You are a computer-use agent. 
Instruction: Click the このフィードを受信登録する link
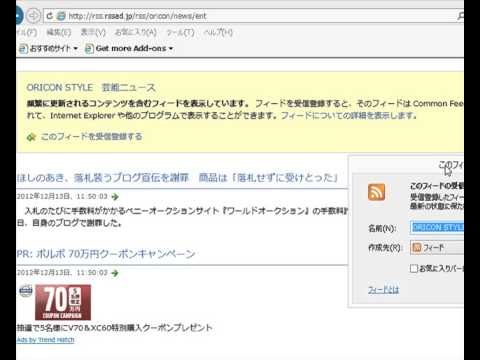[x=91, y=136]
